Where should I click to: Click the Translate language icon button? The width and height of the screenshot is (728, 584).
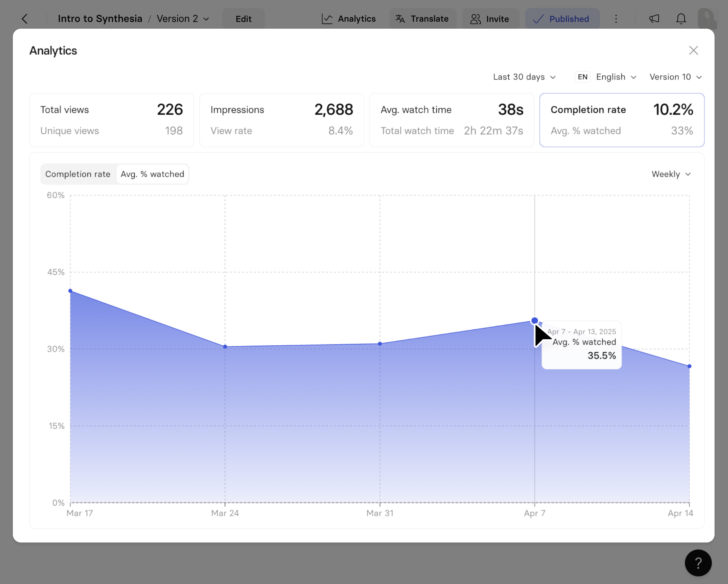pyautogui.click(x=422, y=19)
